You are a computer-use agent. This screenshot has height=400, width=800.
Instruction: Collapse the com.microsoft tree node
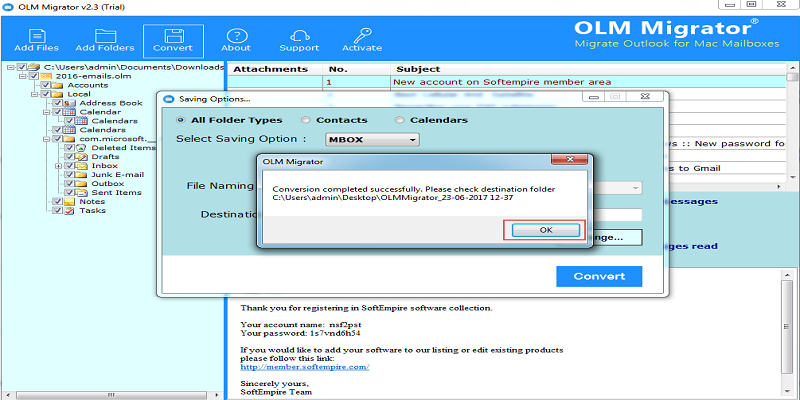[46, 139]
